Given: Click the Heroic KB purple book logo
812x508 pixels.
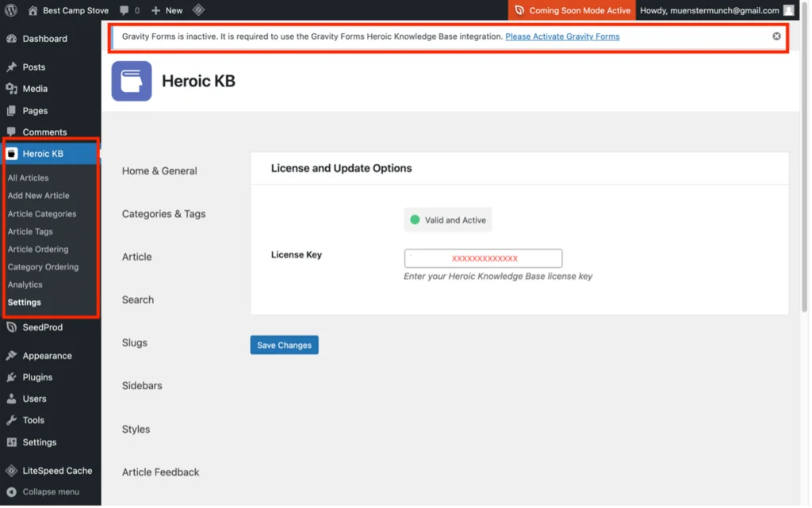Looking at the screenshot, I should coord(132,81).
